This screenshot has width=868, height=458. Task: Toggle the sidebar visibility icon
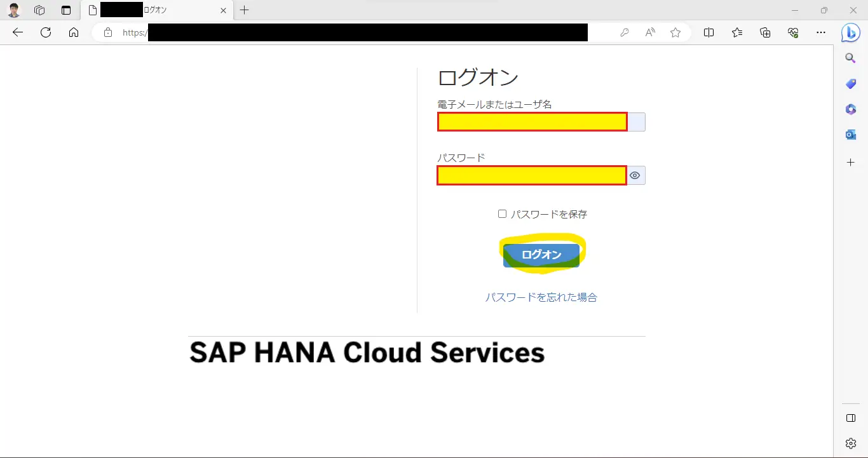click(x=851, y=418)
